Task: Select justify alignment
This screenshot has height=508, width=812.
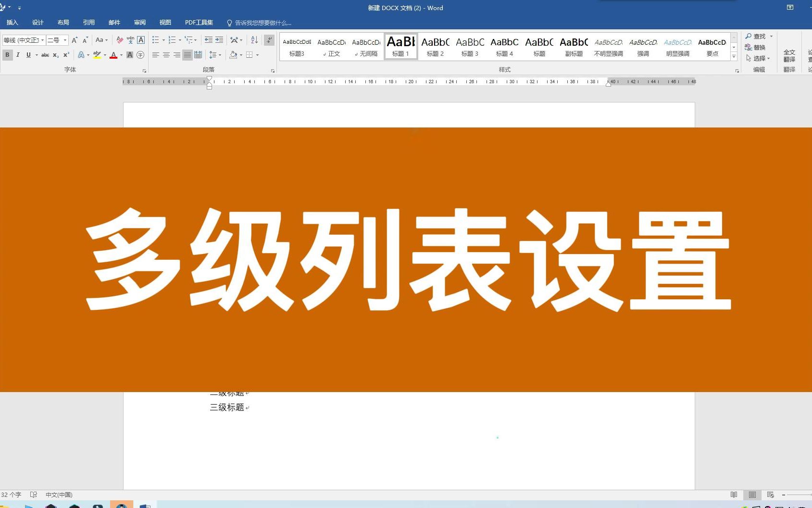Action: [x=187, y=55]
